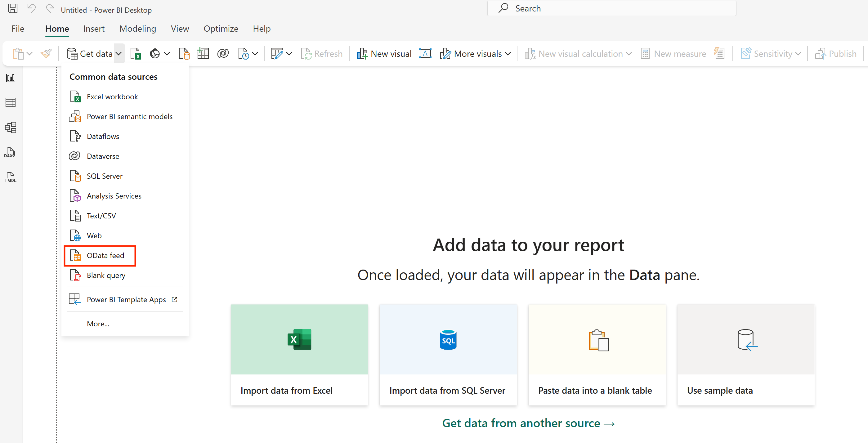The image size is (868, 443).
Task: Click the Enter data table icon
Action: coord(203,54)
